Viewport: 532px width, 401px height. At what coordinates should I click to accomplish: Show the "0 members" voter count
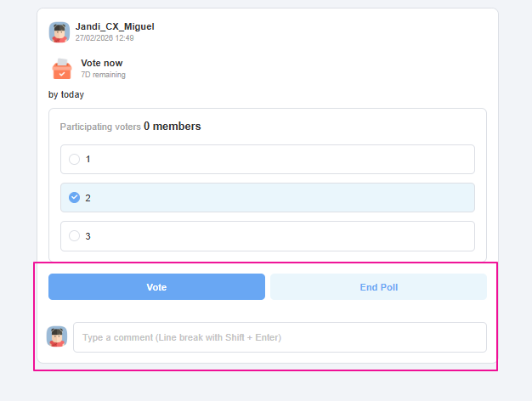[173, 127]
